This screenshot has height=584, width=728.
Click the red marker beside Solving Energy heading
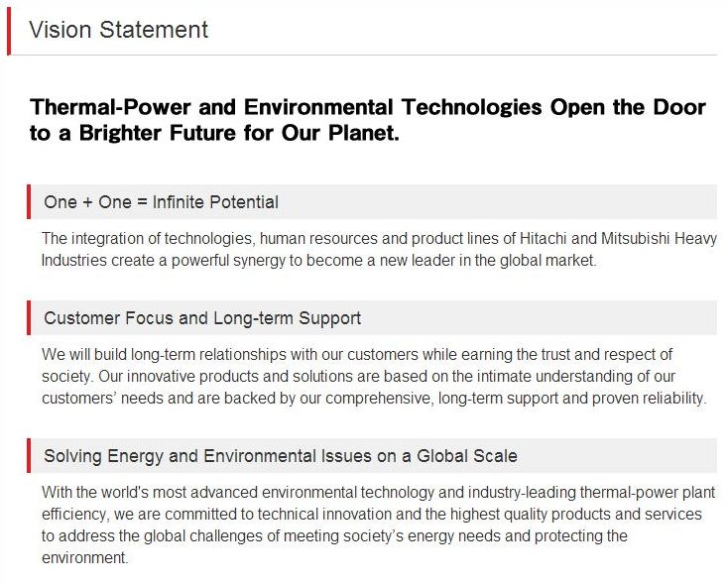(29, 455)
